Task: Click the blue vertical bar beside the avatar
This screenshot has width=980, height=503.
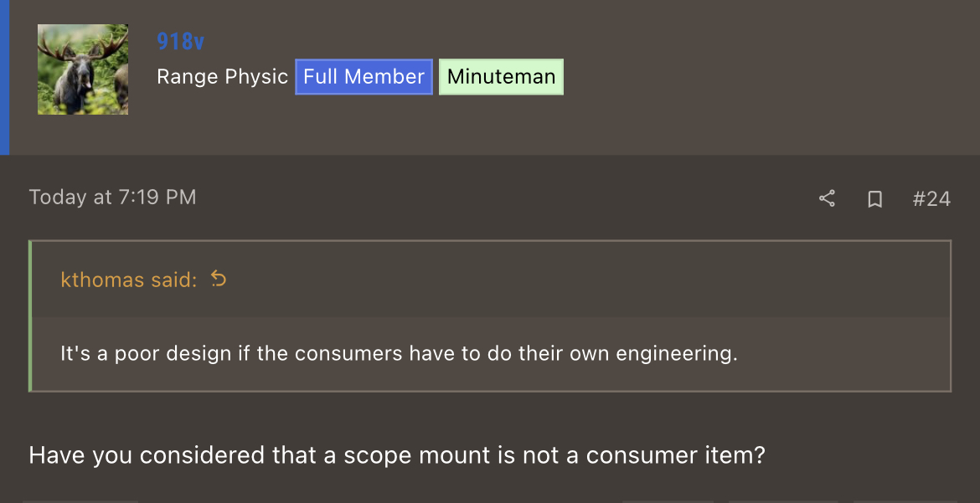Action: 4,77
